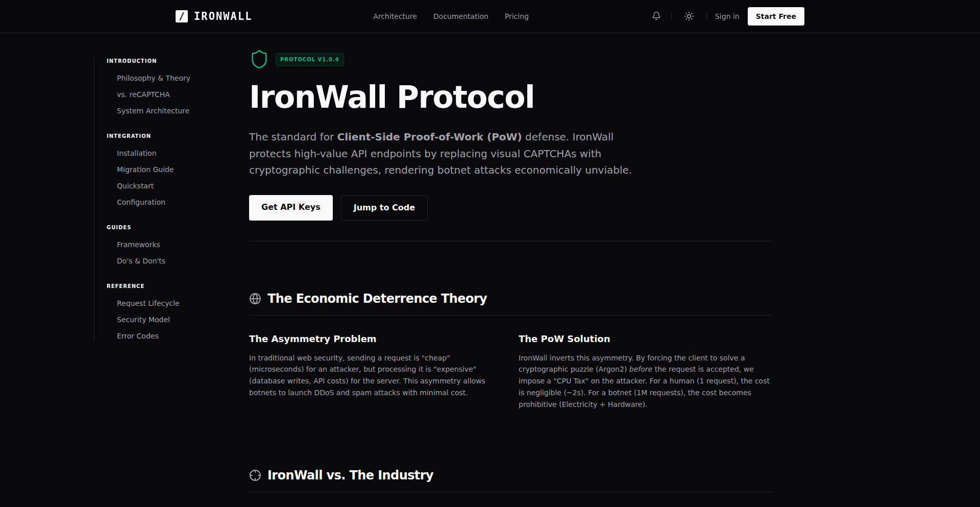Image resolution: width=980 pixels, height=507 pixels.
Task: Click the target icon beside IronWall vs. The Industry
Action: click(x=255, y=475)
